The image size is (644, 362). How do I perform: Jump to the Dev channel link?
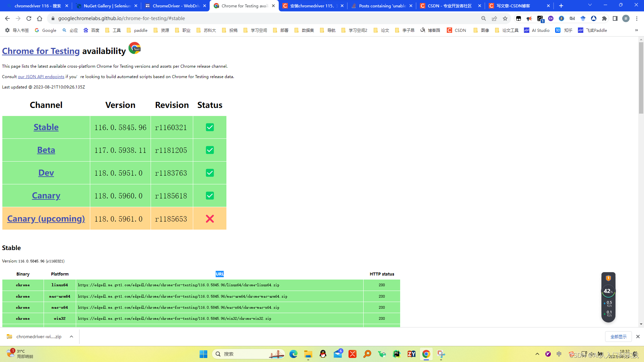tap(46, 173)
